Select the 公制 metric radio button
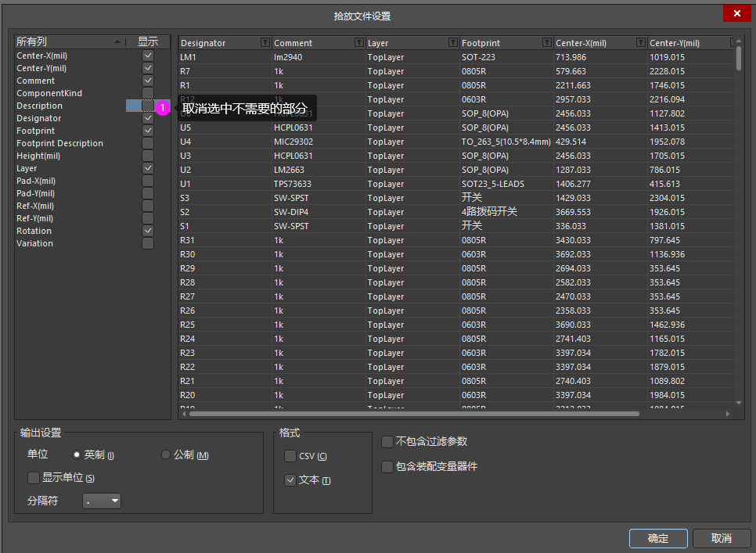This screenshot has width=756, height=553. [165, 454]
